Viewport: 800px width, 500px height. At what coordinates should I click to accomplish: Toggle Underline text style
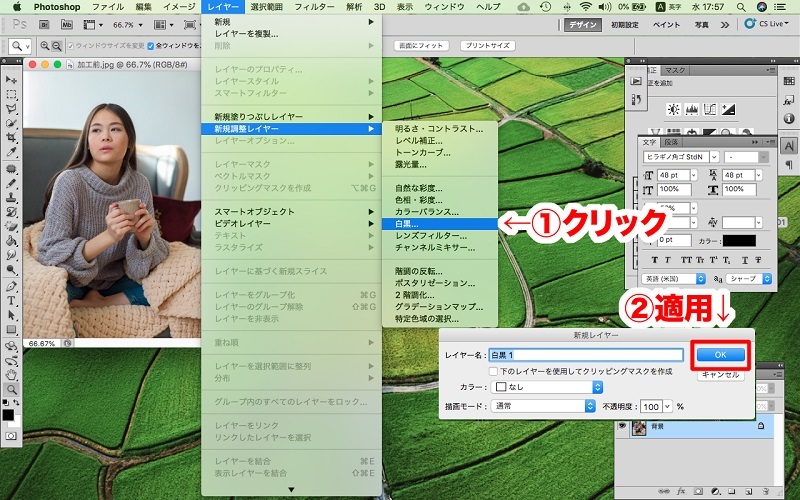(x=745, y=260)
